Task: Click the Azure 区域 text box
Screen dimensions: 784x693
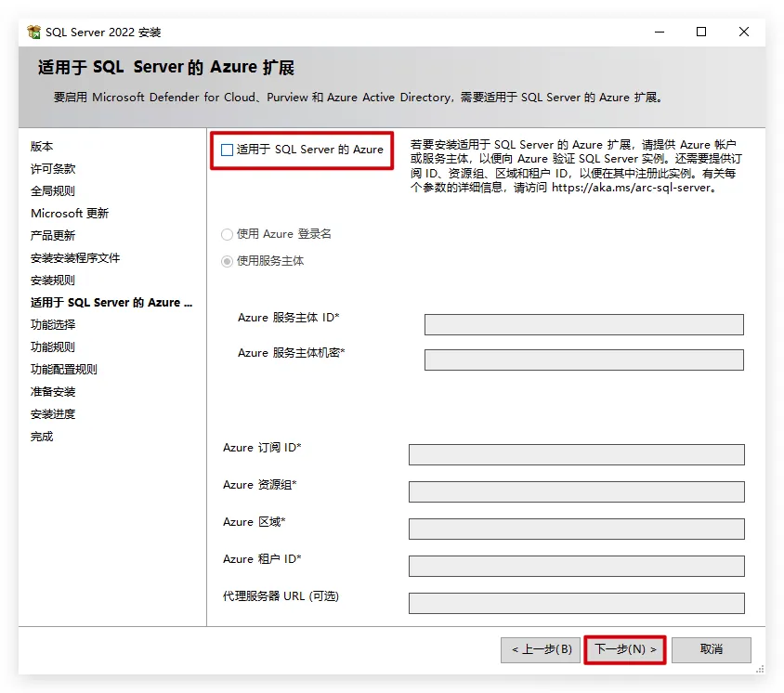Action: 576,529
